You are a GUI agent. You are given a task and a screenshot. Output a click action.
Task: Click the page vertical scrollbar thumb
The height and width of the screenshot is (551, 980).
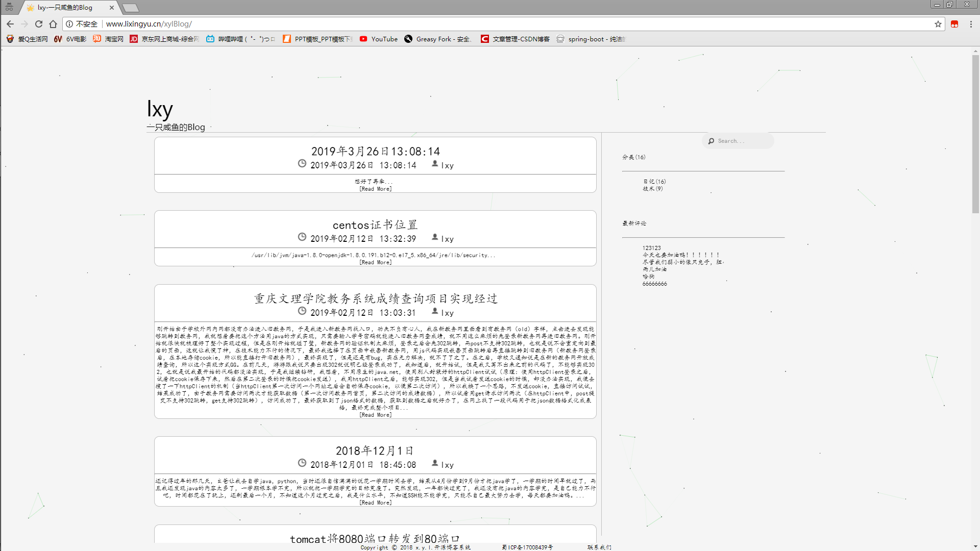[975, 134]
